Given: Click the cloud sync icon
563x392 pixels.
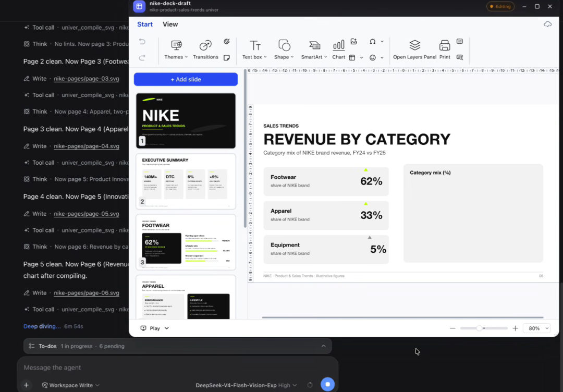Looking at the screenshot, I should [547, 24].
